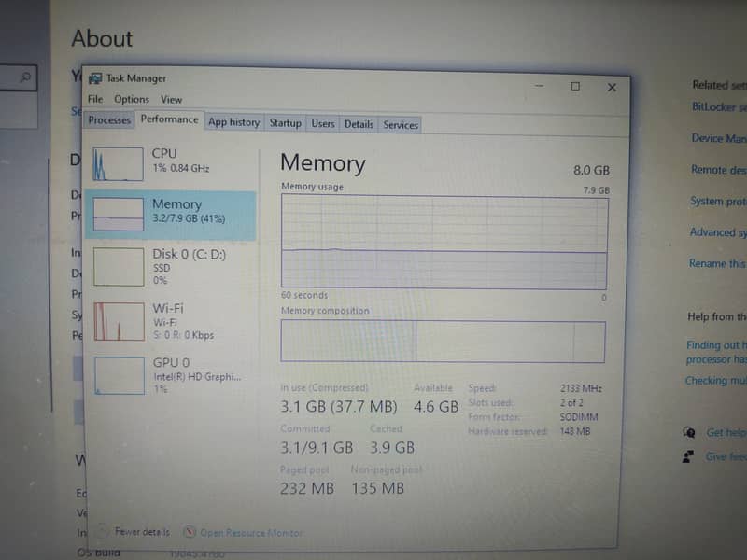This screenshot has width=747, height=560.
Task: Open BitLocker settings link in Settings
Action: click(x=719, y=107)
